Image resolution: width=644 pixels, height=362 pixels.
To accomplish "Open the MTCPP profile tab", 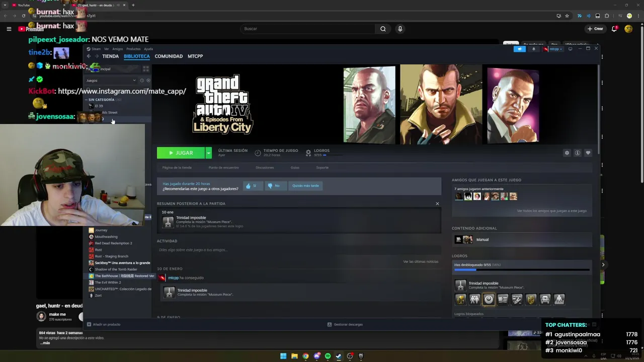I will [x=195, y=56].
